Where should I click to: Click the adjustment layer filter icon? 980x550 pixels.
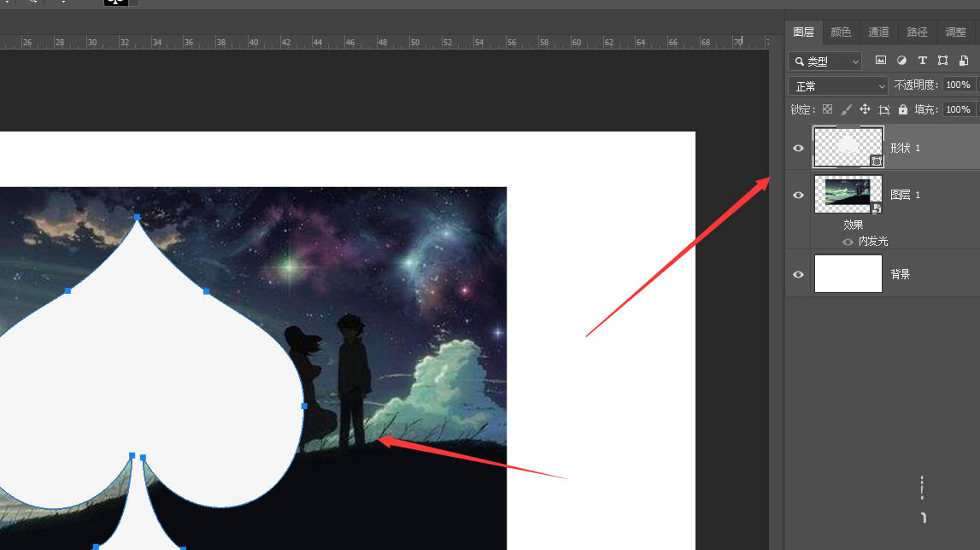click(x=901, y=61)
